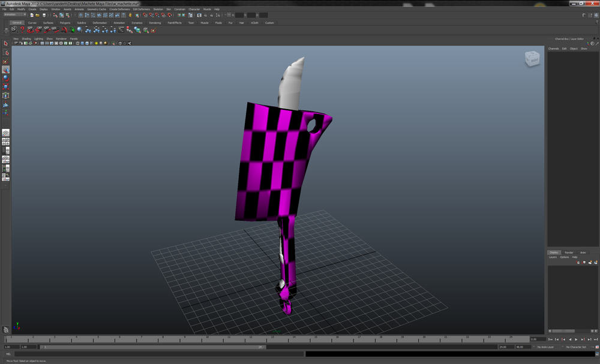This screenshot has width=600, height=364.
Task: Toggle Snap to view planes
Action: (x=163, y=16)
